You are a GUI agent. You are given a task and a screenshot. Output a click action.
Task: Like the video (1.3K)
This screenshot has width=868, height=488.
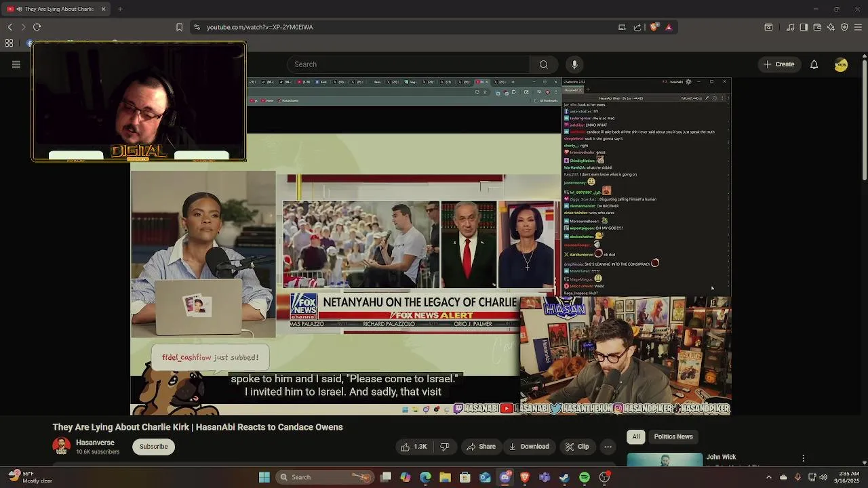click(x=414, y=447)
